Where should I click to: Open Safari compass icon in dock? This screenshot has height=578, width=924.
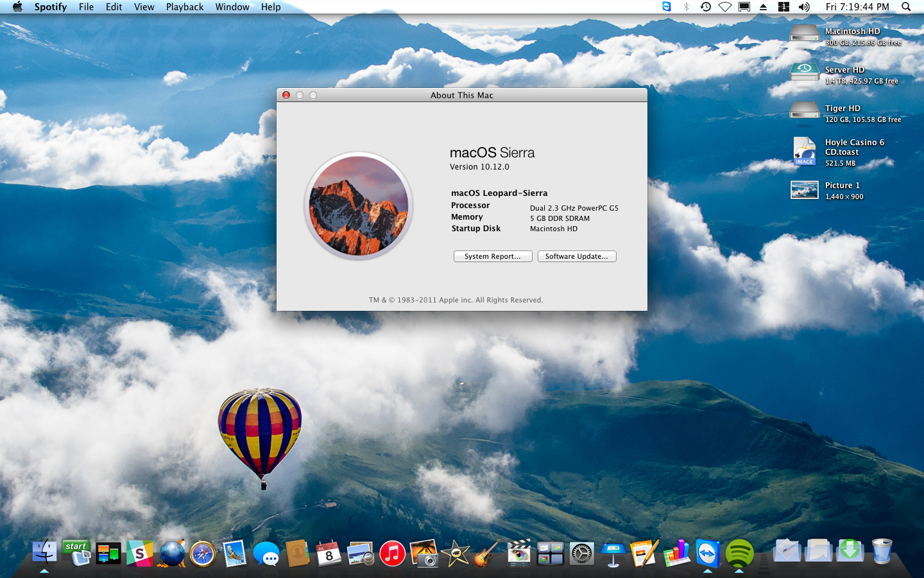click(203, 554)
